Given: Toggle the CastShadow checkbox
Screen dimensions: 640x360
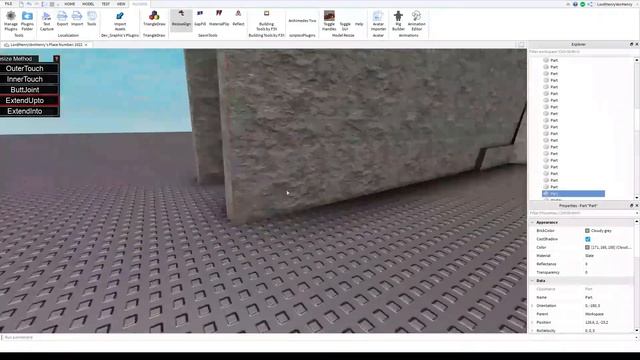Looking at the screenshot, I should coord(588,239).
